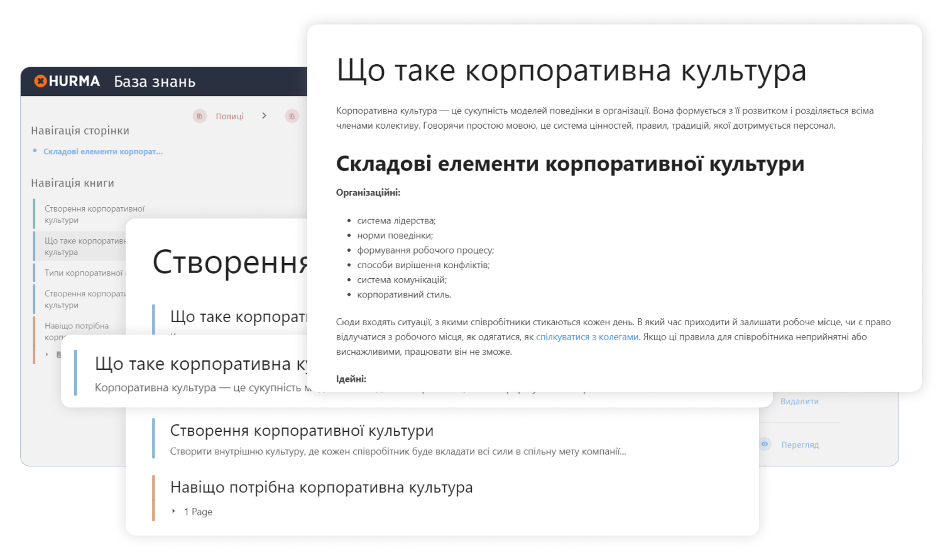Open 'Навіщо потрібна корпоративна культура' chapter heading
This screenshot has height=560, width=945.
tap(321, 487)
